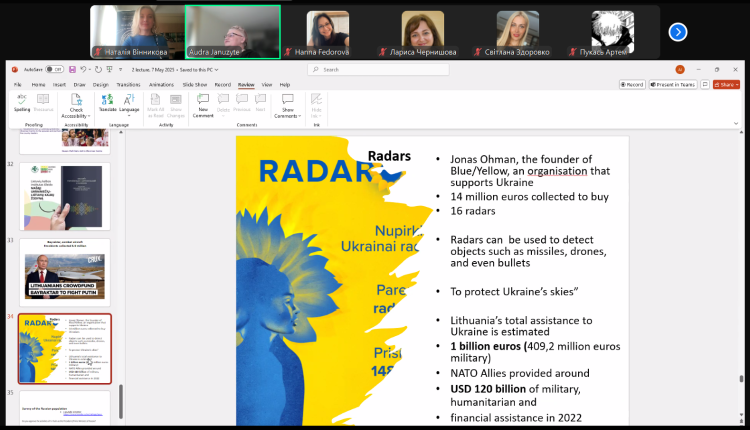Click the underlined word 'organisation'
This screenshot has height=430, width=750.
(x=557, y=171)
